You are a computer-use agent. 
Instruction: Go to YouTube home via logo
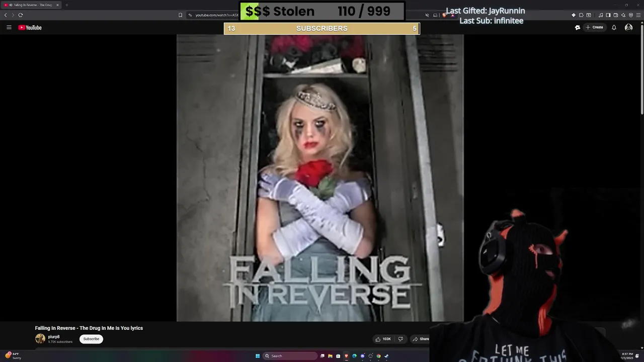click(30, 28)
